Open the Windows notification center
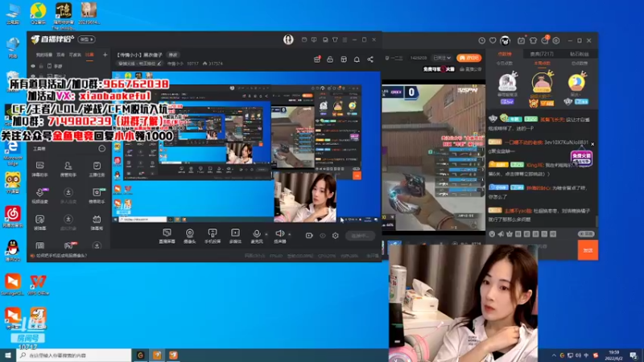This screenshot has width=644, height=362. [634, 356]
